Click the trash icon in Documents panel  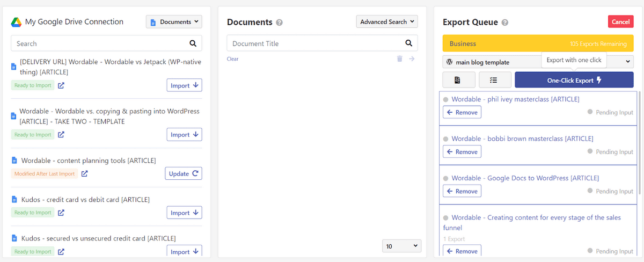(x=399, y=59)
